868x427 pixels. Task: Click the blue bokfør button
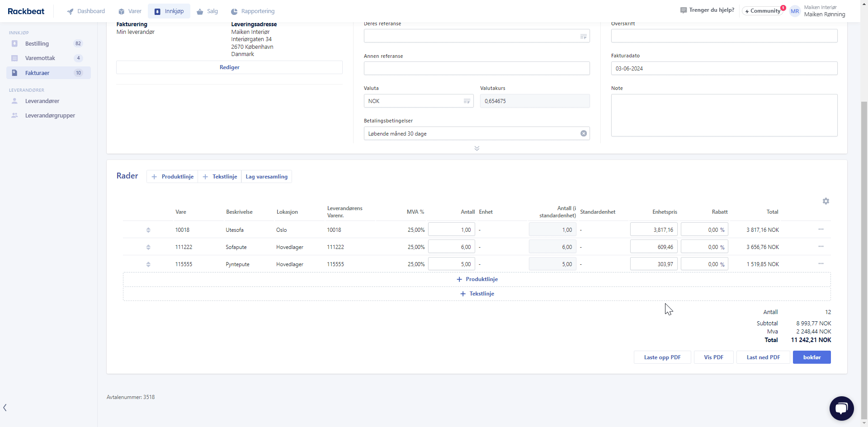pyautogui.click(x=811, y=357)
